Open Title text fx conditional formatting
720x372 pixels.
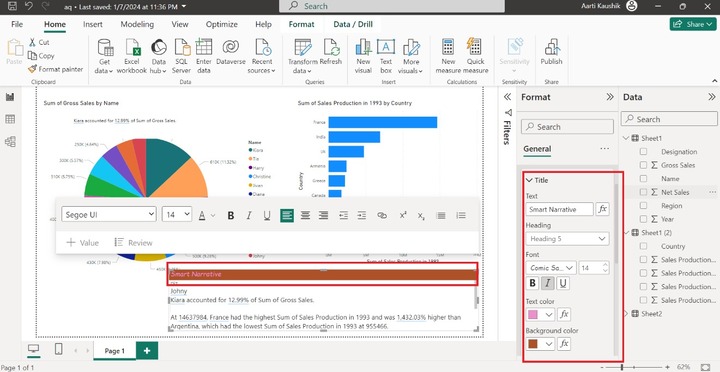tap(602, 209)
